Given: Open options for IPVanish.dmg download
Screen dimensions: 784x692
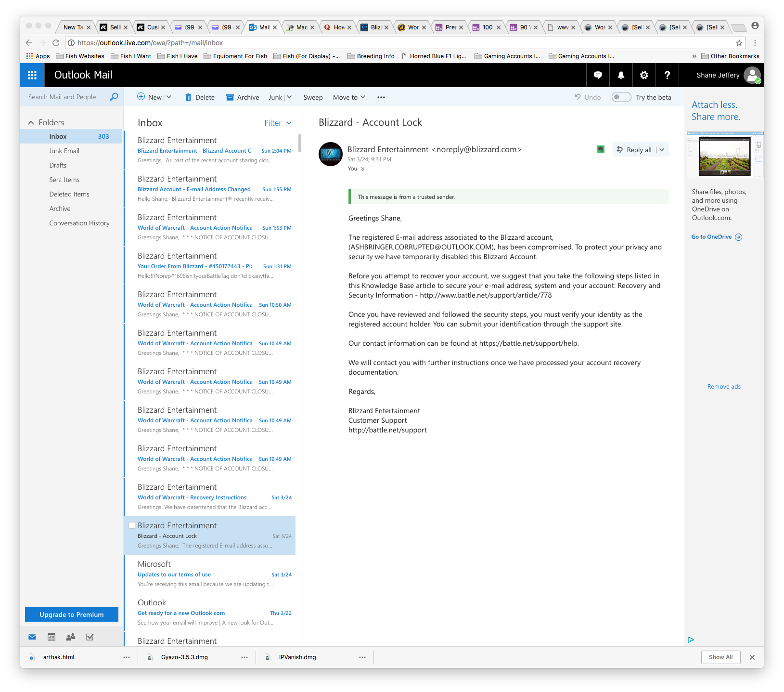Looking at the screenshot, I should coord(362,657).
